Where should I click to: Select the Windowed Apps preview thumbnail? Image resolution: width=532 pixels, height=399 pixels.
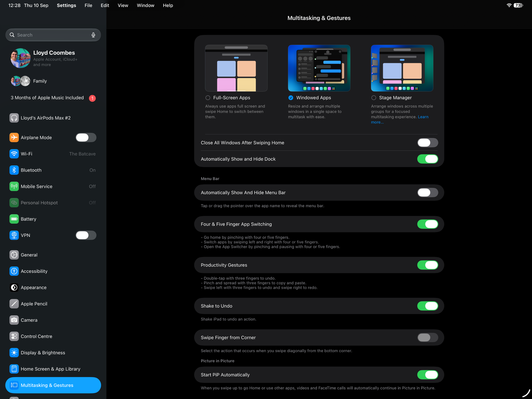click(319, 68)
